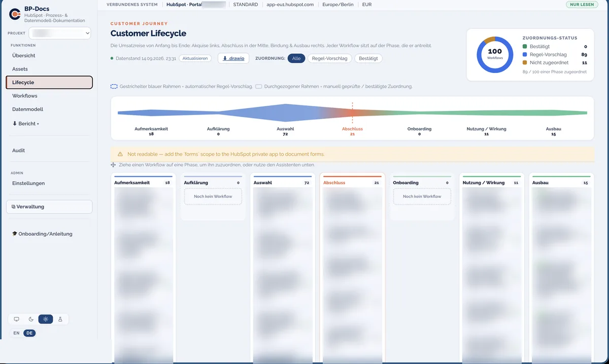
Task: Filter Zuordnung by Regel-Vorschlag
Action: pos(329,58)
